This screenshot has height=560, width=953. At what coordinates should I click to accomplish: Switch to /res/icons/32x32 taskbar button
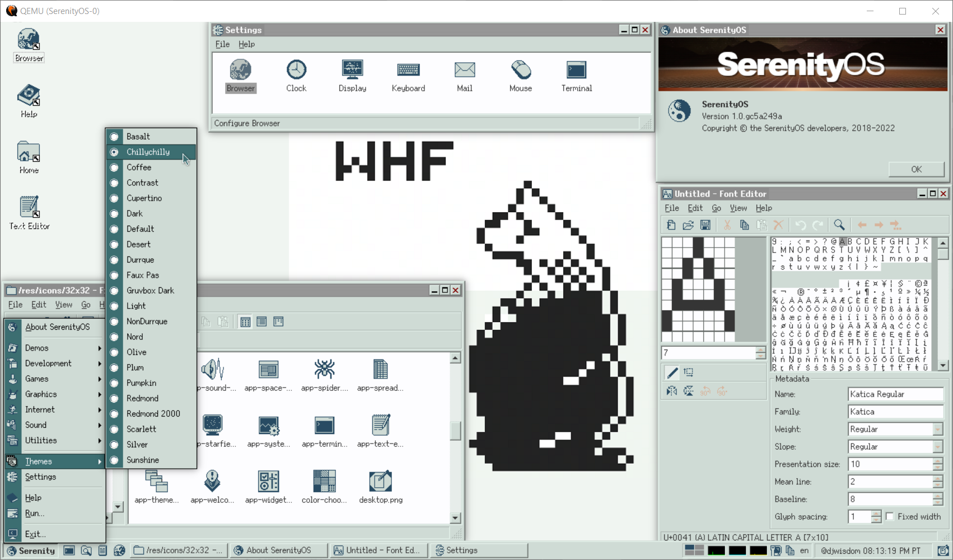click(x=179, y=550)
